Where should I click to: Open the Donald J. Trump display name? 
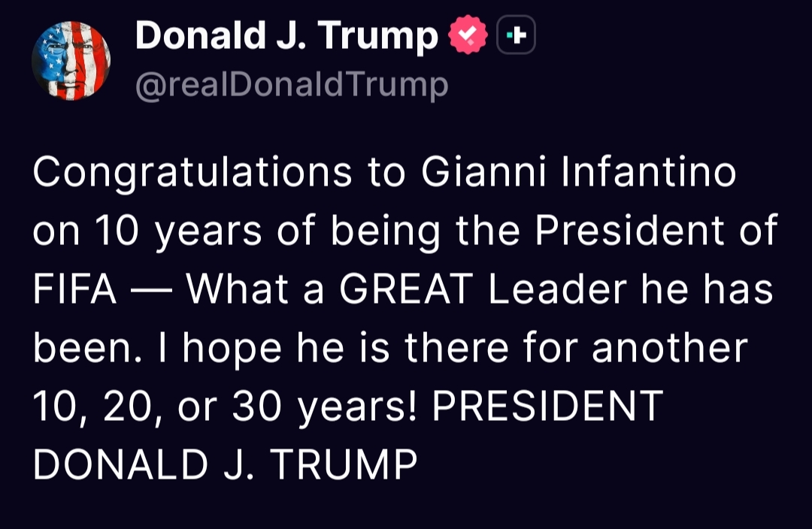[286, 35]
